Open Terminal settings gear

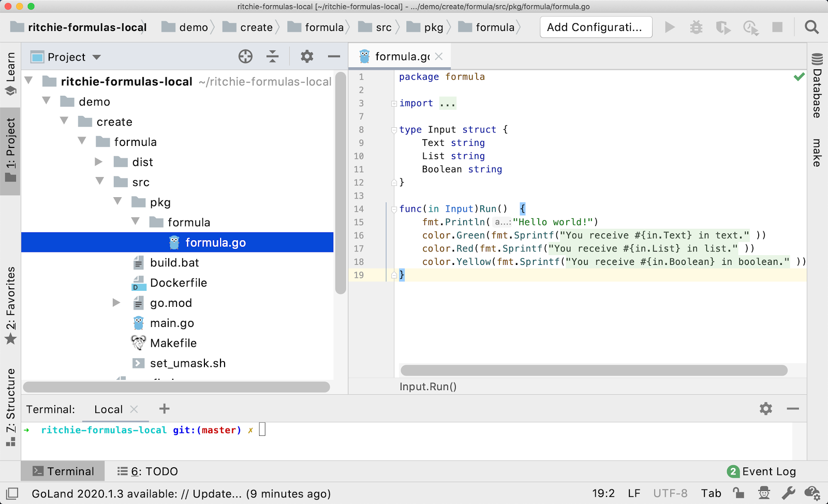(x=766, y=409)
